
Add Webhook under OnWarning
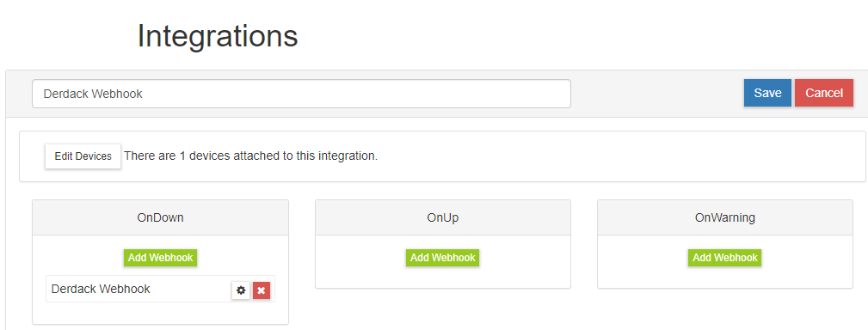click(x=724, y=258)
